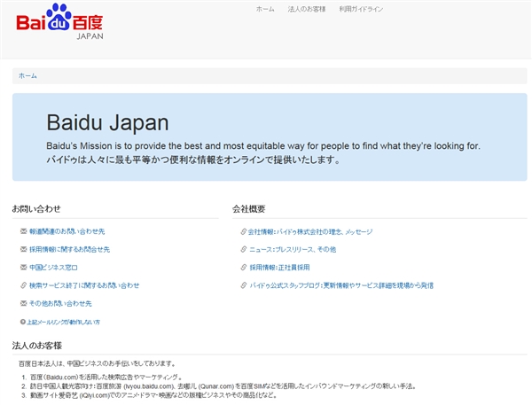
Task: Click link icon beside 会社情報
Action: [244, 231]
